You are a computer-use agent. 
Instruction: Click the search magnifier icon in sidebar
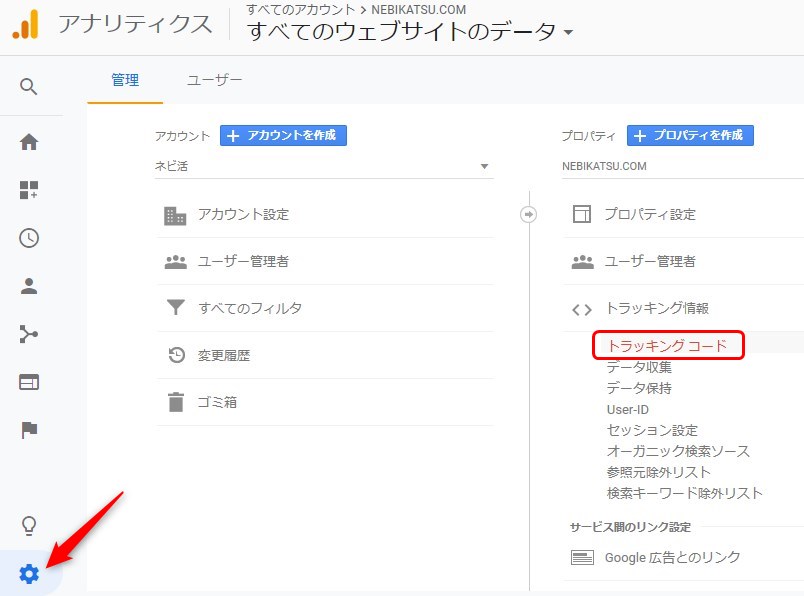[x=29, y=87]
